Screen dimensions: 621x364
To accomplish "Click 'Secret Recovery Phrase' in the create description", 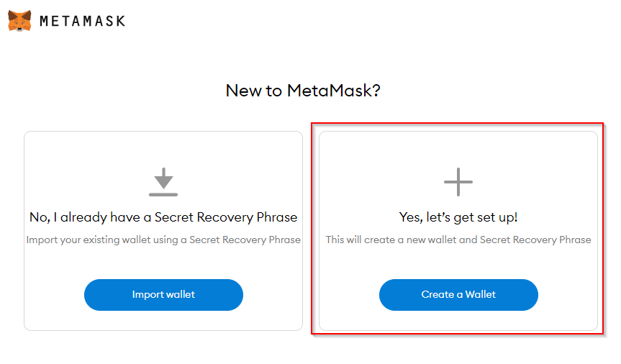I will [535, 240].
